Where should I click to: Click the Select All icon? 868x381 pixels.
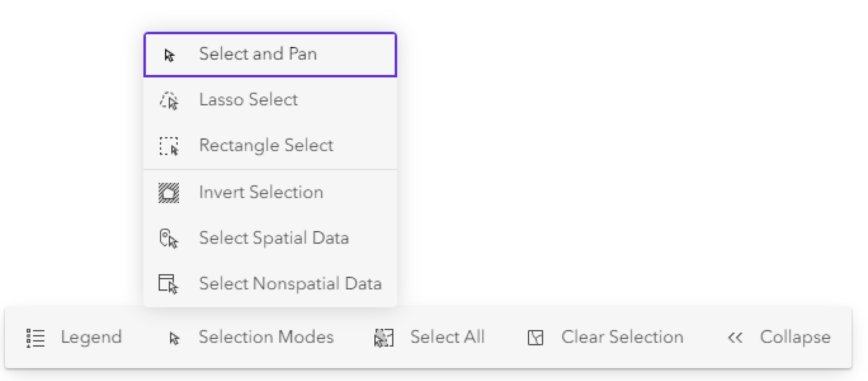[x=384, y=337]
